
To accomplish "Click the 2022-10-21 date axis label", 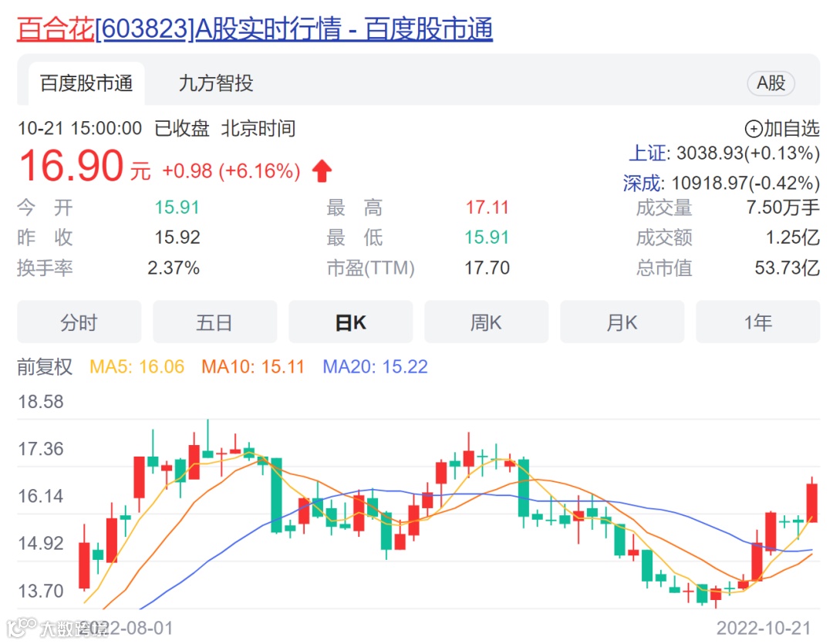I will (x=764, y=628).
